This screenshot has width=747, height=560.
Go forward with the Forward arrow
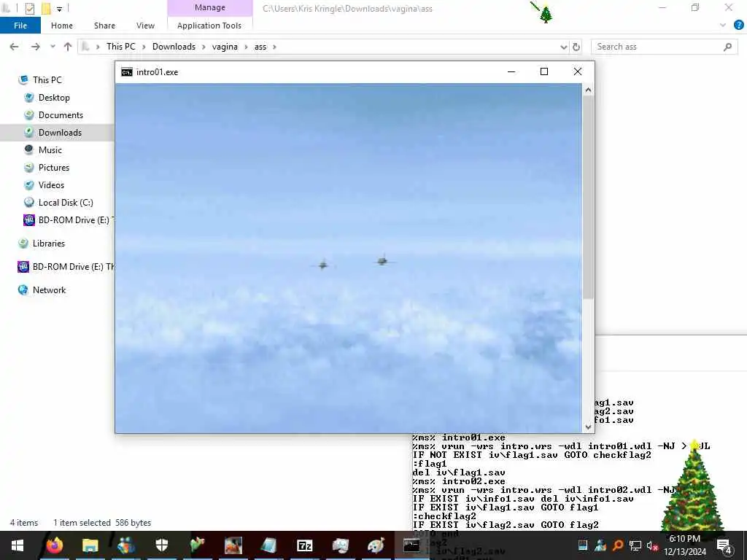pyautogui.click(x=35, y=47)
